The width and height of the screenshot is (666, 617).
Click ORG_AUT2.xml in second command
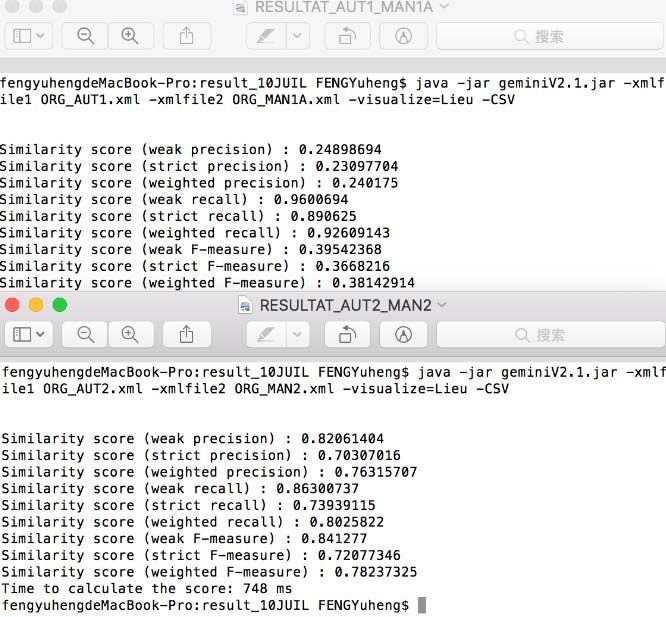(93, 389)
